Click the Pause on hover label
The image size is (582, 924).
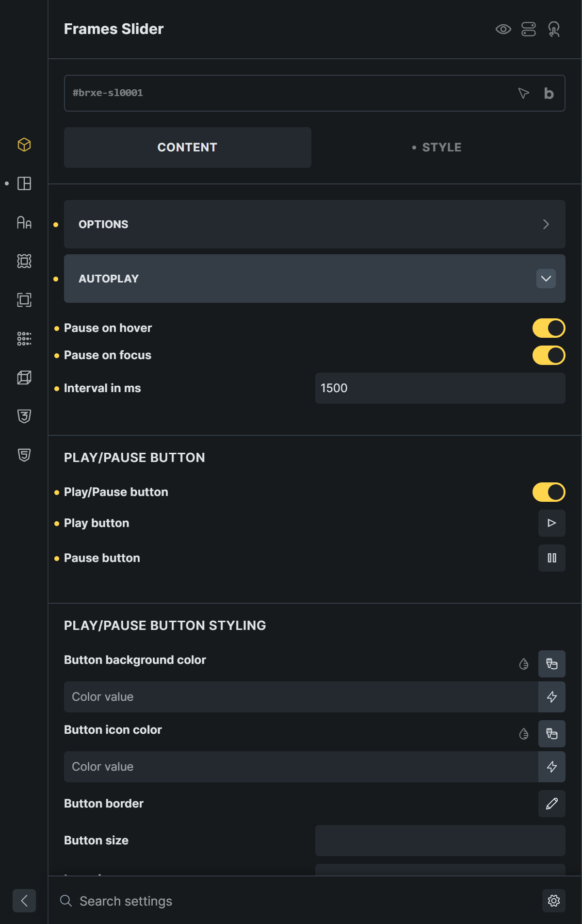(x=108, y=328)
